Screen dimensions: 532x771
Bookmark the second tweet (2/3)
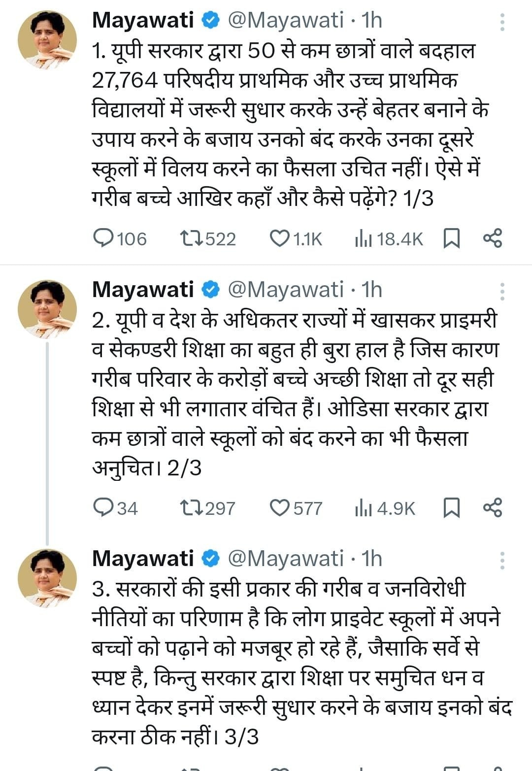[x=452, y=508]
